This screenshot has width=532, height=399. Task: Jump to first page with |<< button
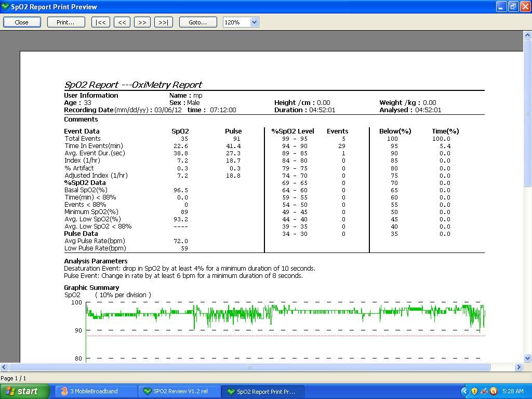point(100,22)
